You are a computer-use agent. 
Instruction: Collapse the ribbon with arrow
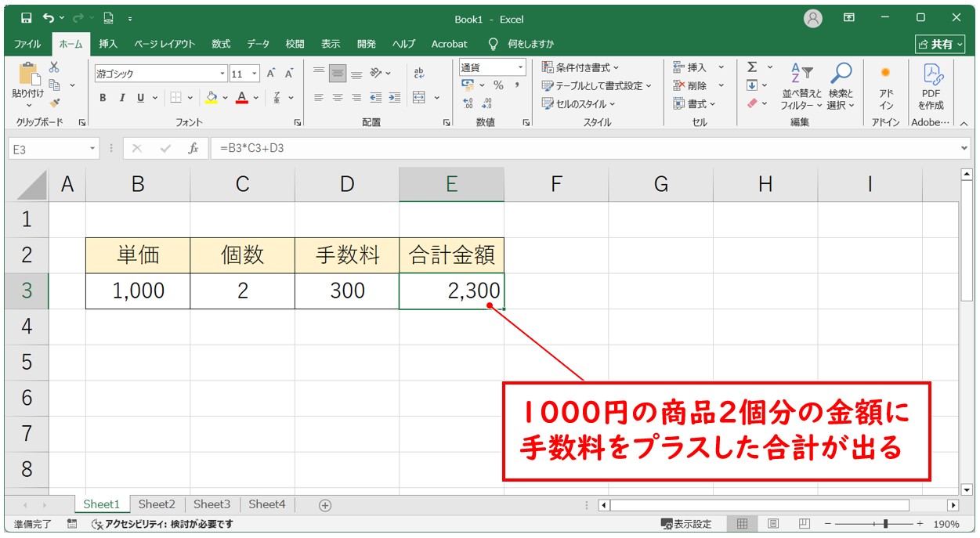click(964, 123)
